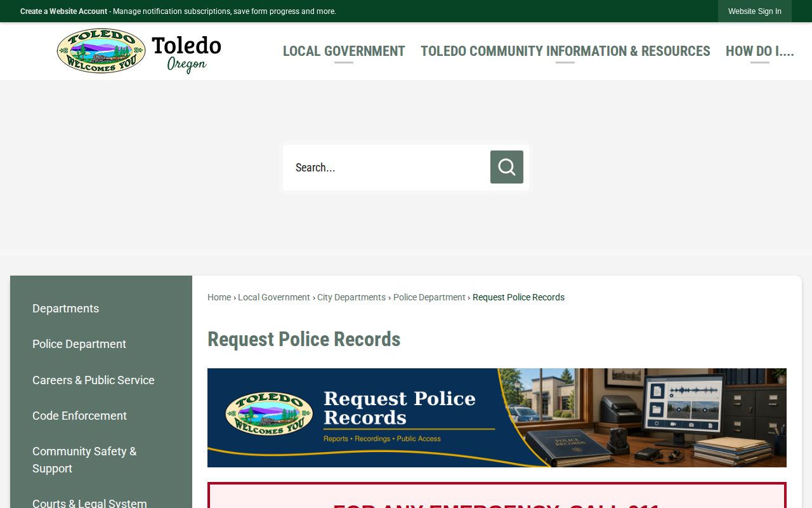Go to Home in the breadcrumb

(x=219, y=297)
